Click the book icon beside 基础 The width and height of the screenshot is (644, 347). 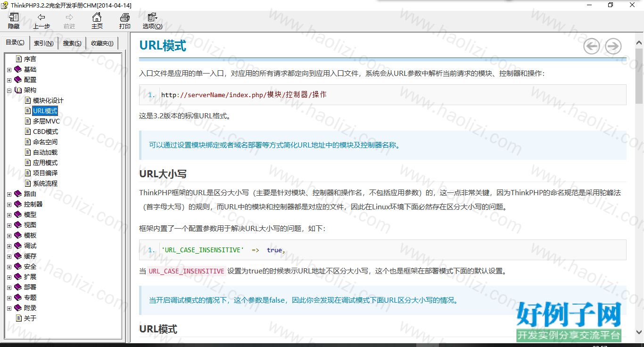tap(18, 69)
